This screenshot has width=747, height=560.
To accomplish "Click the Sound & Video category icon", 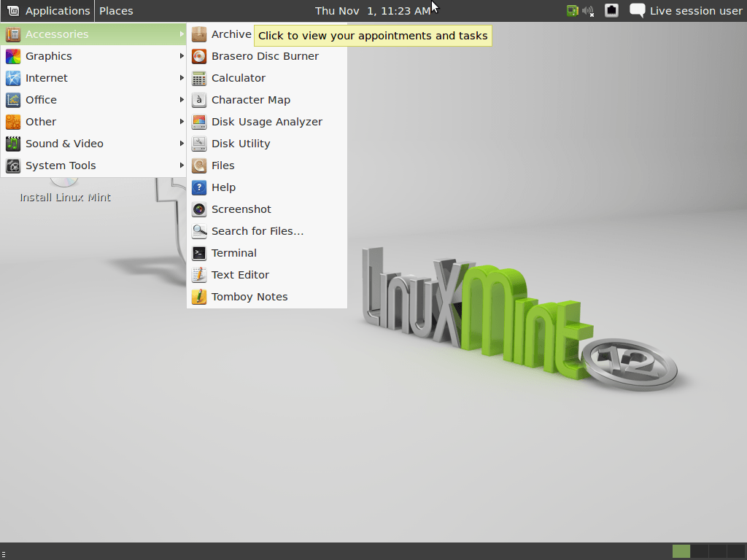I will [x=13, y=144].
